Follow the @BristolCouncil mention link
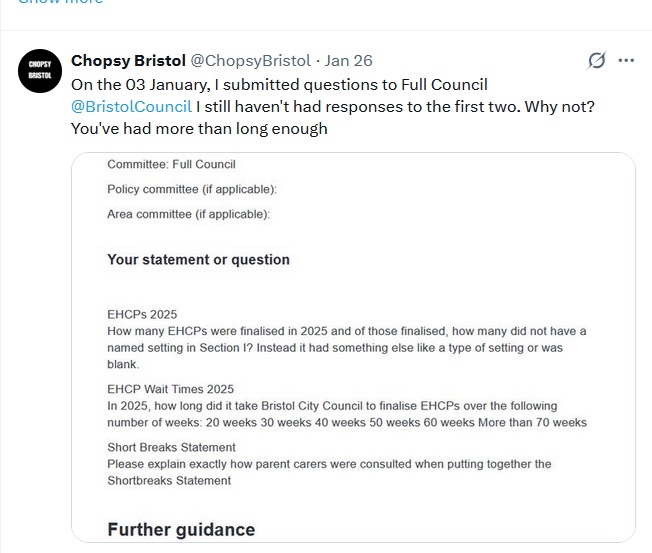Image resolution: width=652 pixels, height=553 pixels. 131,106
